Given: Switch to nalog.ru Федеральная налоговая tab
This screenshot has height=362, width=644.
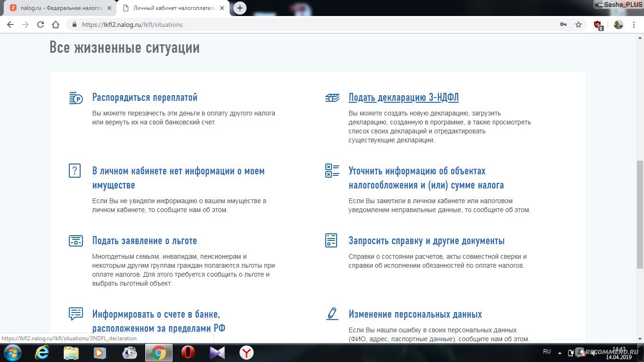Looking at the screenshot, I should [61, 8].
